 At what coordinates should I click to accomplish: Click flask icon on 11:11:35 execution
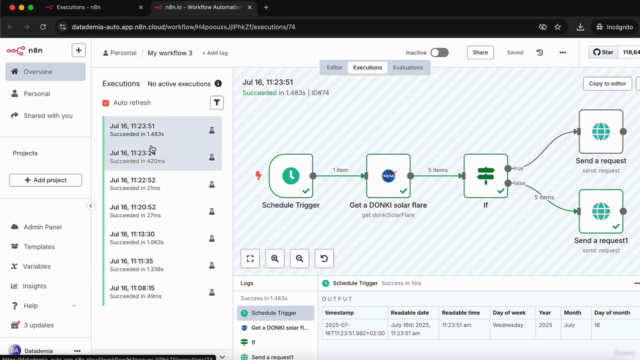point(212,265)
